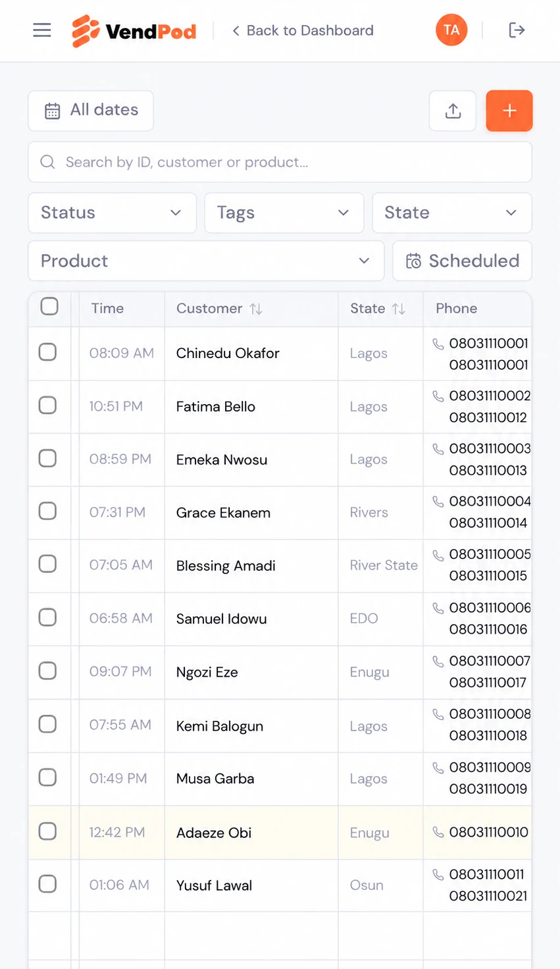Click the Time column header
The image size is (560, 969).
click(x=107, y=308)
